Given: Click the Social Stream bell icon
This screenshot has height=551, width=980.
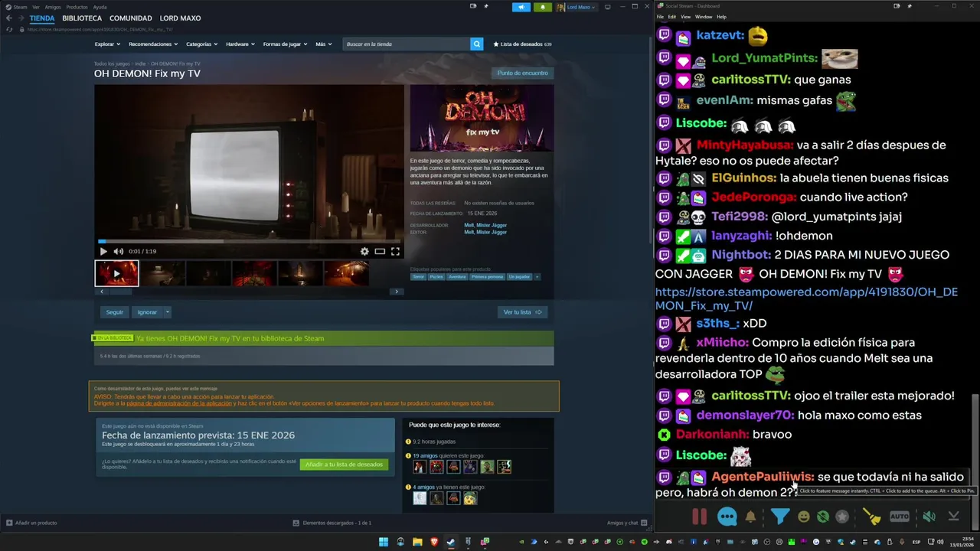Looking at the screenshot, I should (x=750, y=517).
